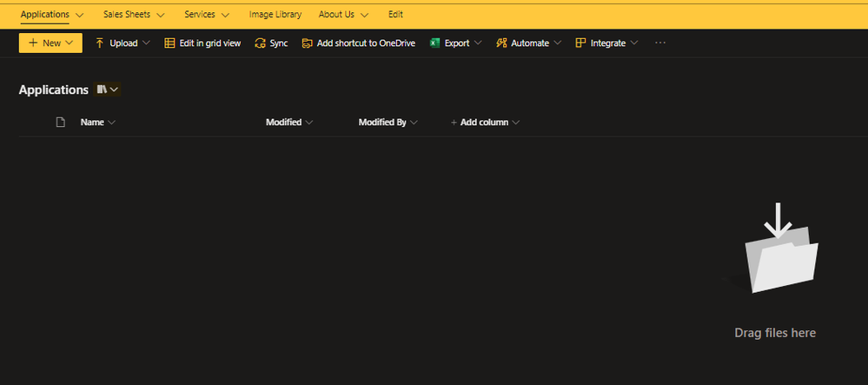
Task: Click the Sync button label
Action: pos(279,43)
